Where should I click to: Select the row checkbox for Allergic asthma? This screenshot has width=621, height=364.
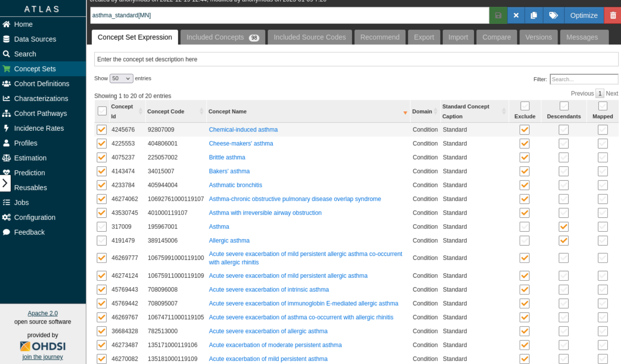click(x=102, y=241)
